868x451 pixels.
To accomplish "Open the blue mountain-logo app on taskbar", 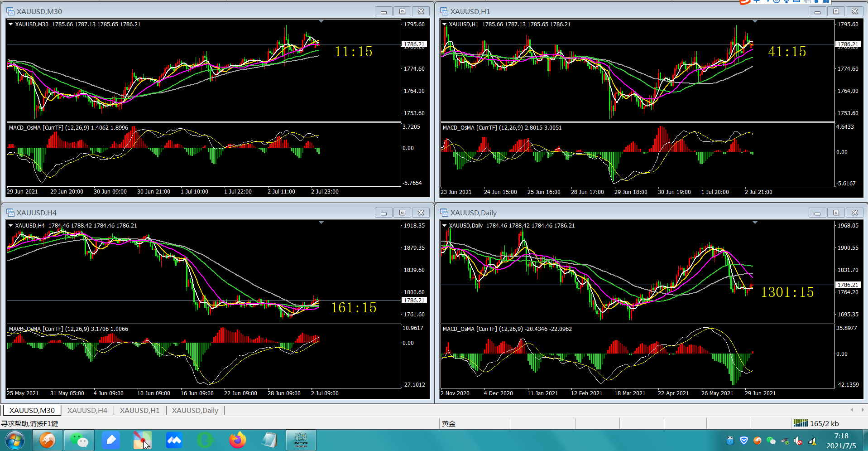I will pyautogui.click(x=174, y=440).
